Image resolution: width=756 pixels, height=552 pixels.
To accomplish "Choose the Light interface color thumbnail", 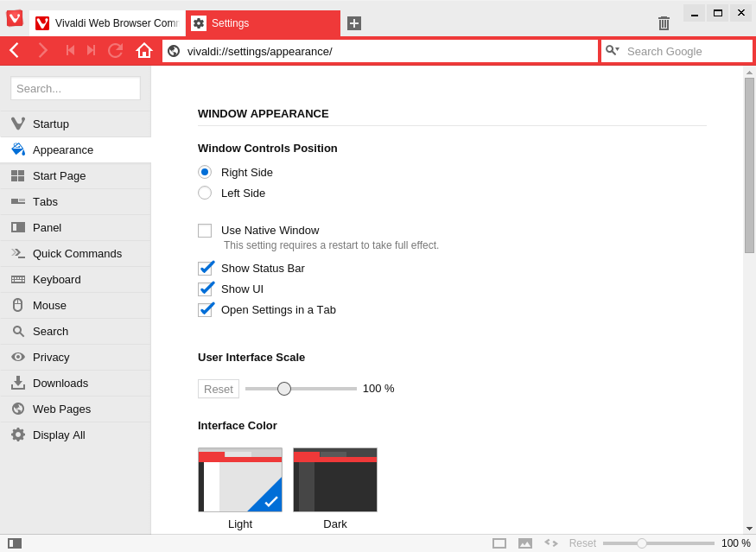I will 240,479.
